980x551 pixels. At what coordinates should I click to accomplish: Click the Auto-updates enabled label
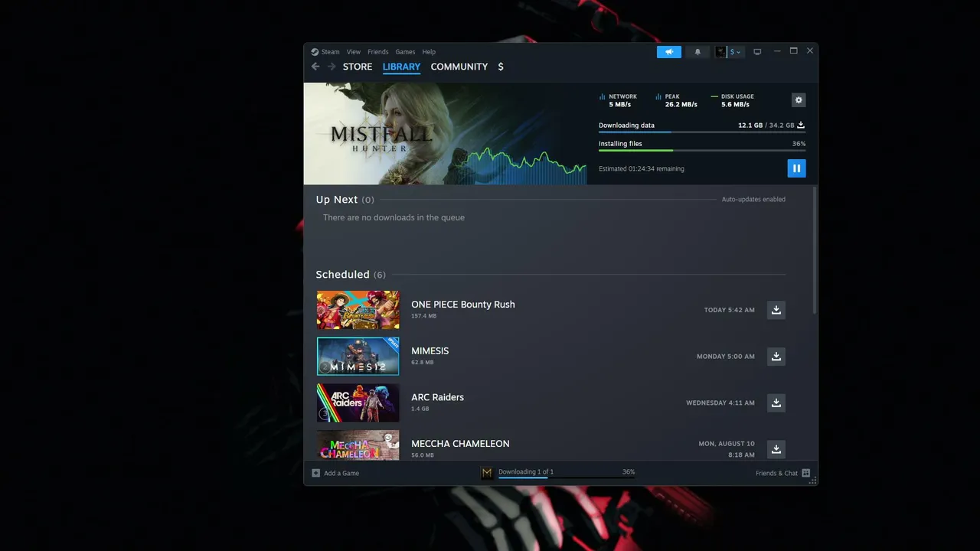pos(753,200)
